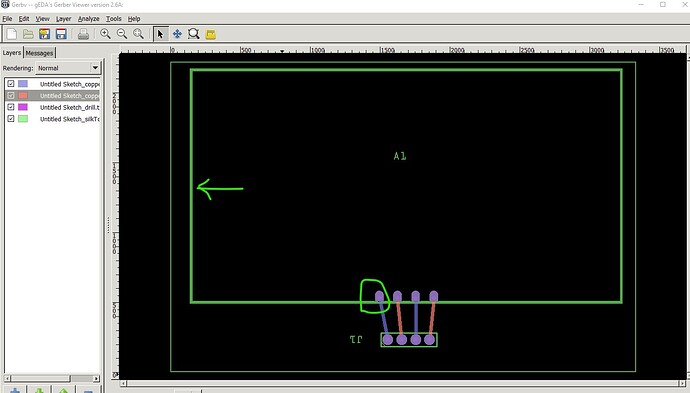Viewport: 690px width, 393px height.
Task: Click the Zoom to fit magnifier
Action: (x=138, y=34)
